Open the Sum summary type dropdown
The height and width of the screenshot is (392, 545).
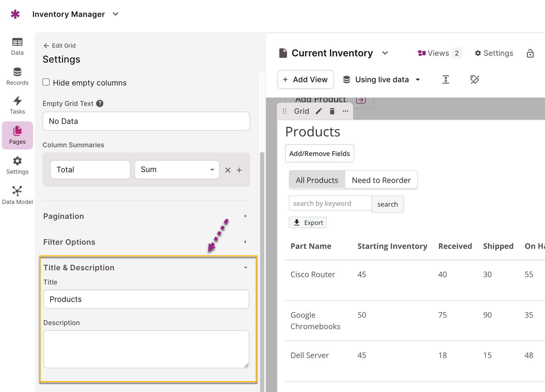177,170
